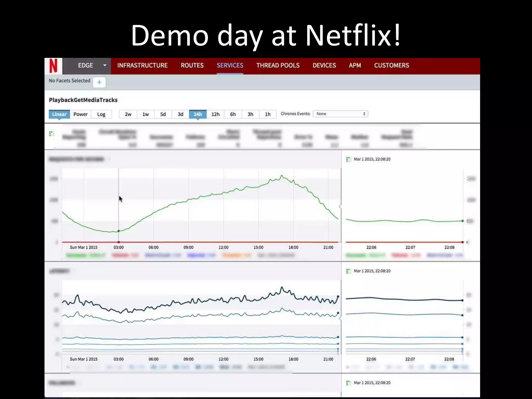Select the Linear scale option
Screen dimensions: 532x399
[59, 114]
